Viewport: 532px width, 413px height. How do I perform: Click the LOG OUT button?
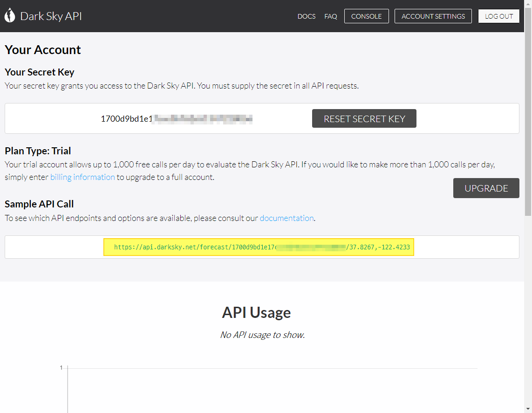[x=499, y=16]
